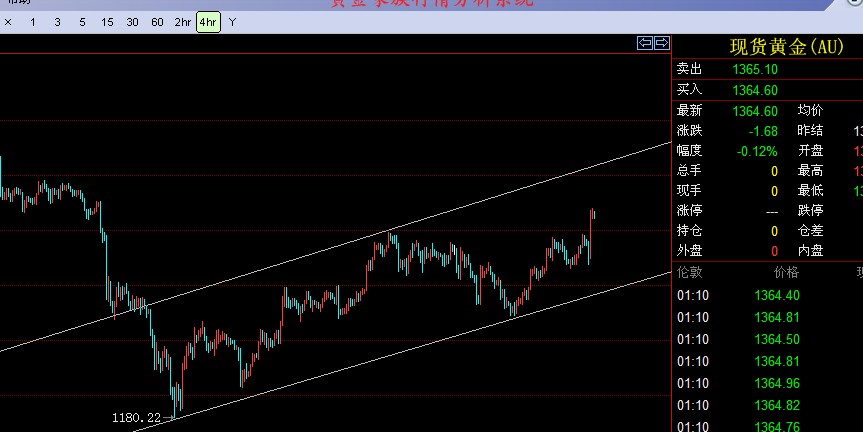Click the 现手 label
This screenshot has height=432, width=863.
click(689, 191)
